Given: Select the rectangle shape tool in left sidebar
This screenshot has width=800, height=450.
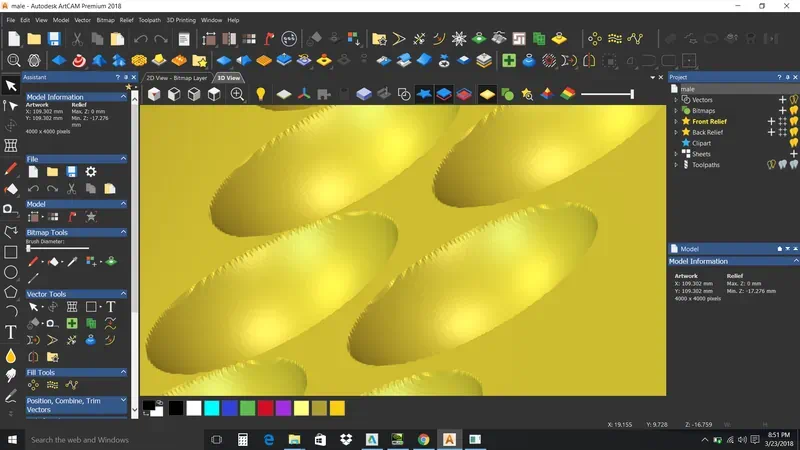Looking at the screenshot, I should tap(11, 252).
